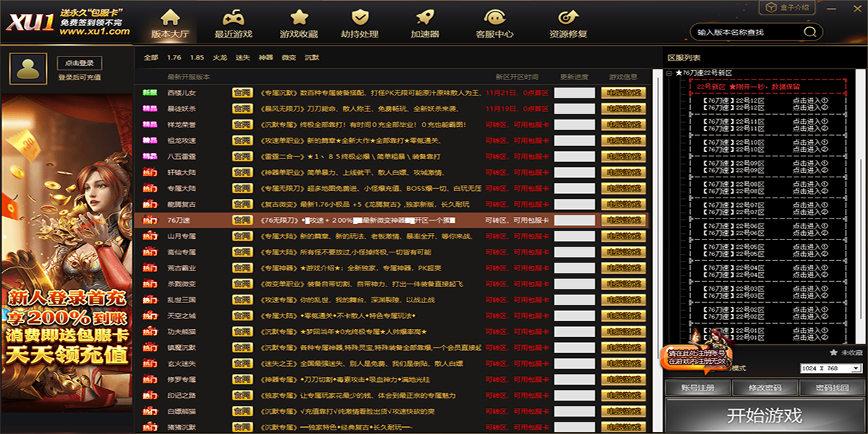Image resolution: width=868 pixels, height=434 pixels.
Task: Select the 火龙 category filter
Action: (219, 57)
